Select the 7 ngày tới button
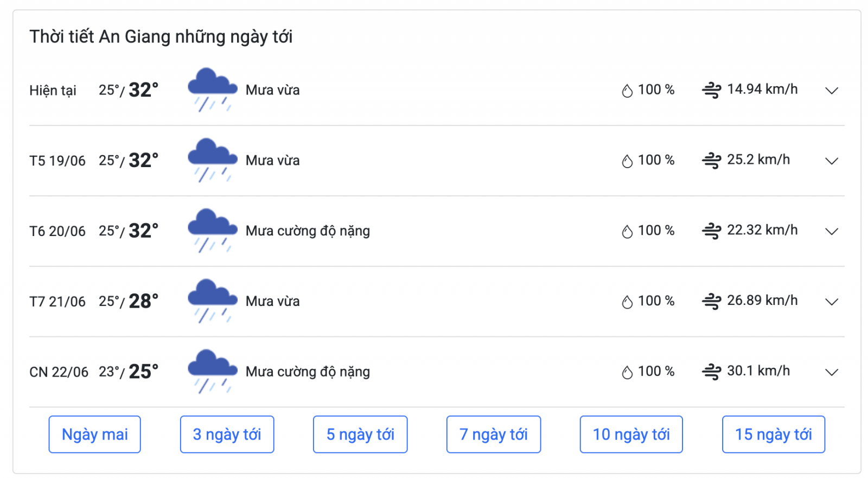 [x=494, y=435]
